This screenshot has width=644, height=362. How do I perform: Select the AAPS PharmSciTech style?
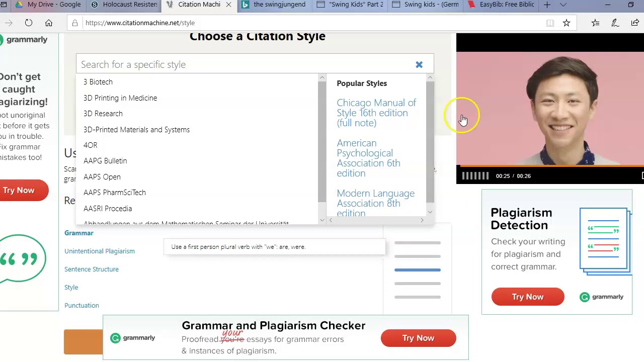(x=115, y=193)
